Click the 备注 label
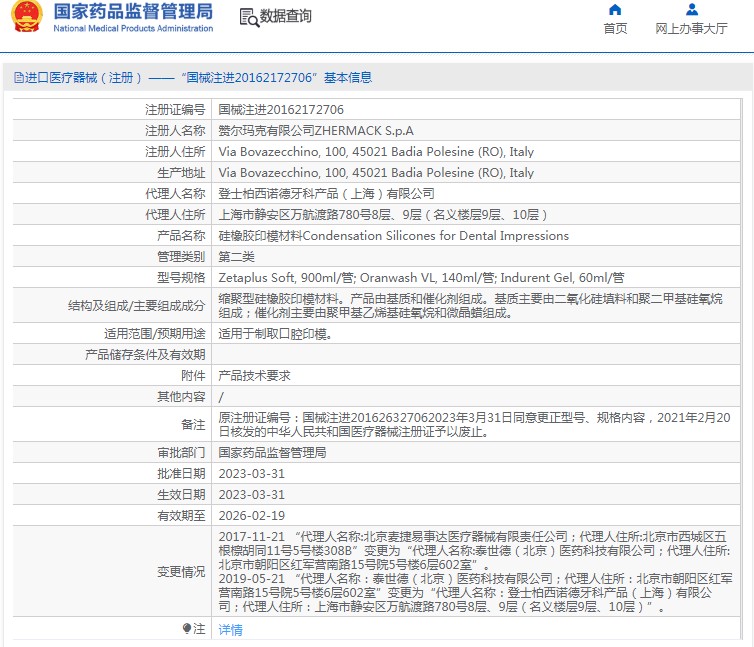 (193, 424)
